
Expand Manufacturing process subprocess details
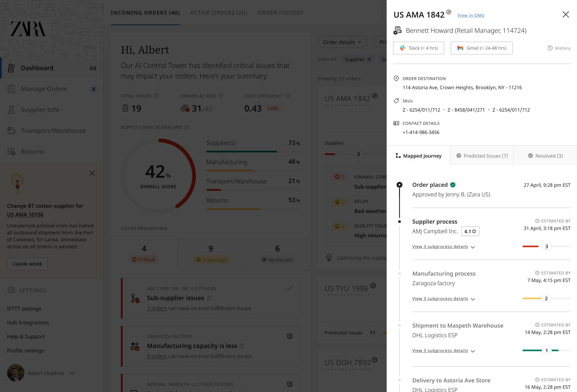pyautogui.click(x=443, y=299)
